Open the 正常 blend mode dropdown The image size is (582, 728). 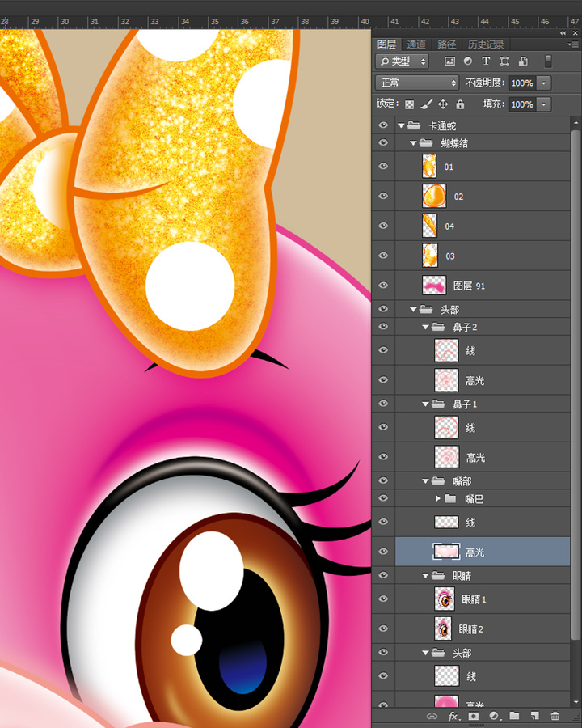(417, 83)
